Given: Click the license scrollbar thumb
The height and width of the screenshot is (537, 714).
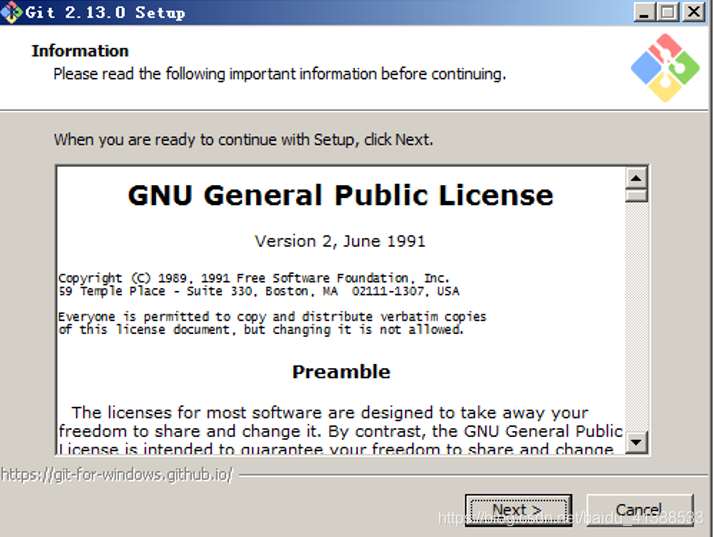Looking at the screenshot, I should pyautogui.click(x=636, y=196).
